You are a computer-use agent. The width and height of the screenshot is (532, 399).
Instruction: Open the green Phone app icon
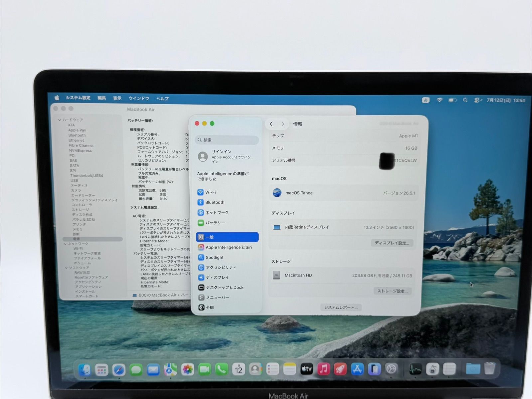click(221, 369)
